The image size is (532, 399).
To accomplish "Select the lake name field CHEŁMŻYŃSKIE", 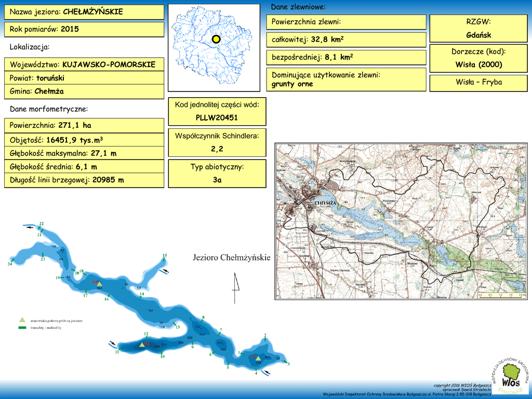I will 84,12.
